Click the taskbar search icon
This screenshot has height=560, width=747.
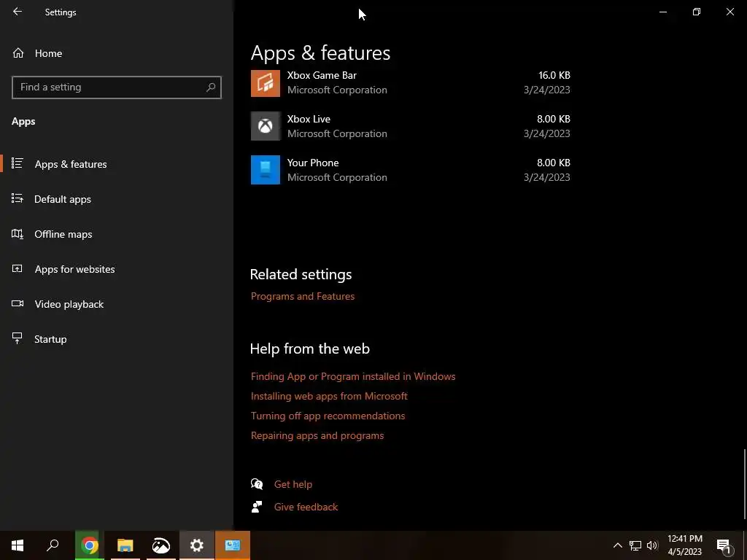pyautogui.click(x=53, y=545)
